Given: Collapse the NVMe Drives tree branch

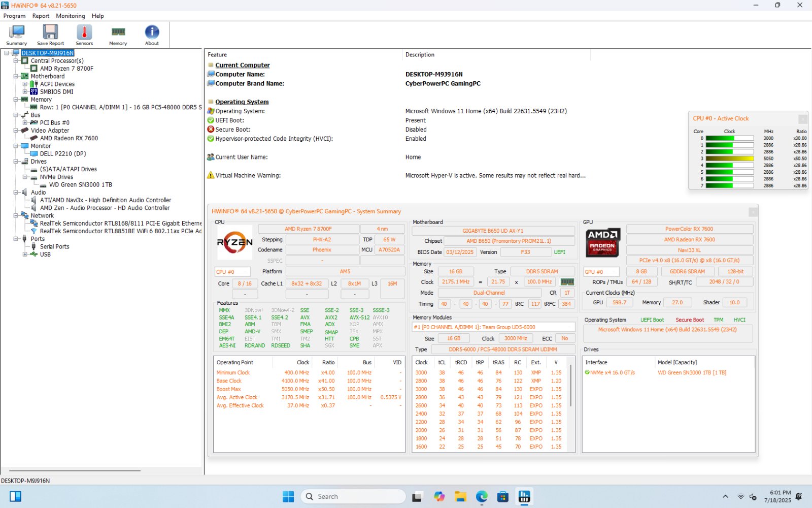Looking at the screenshot, I should [24, 177].
